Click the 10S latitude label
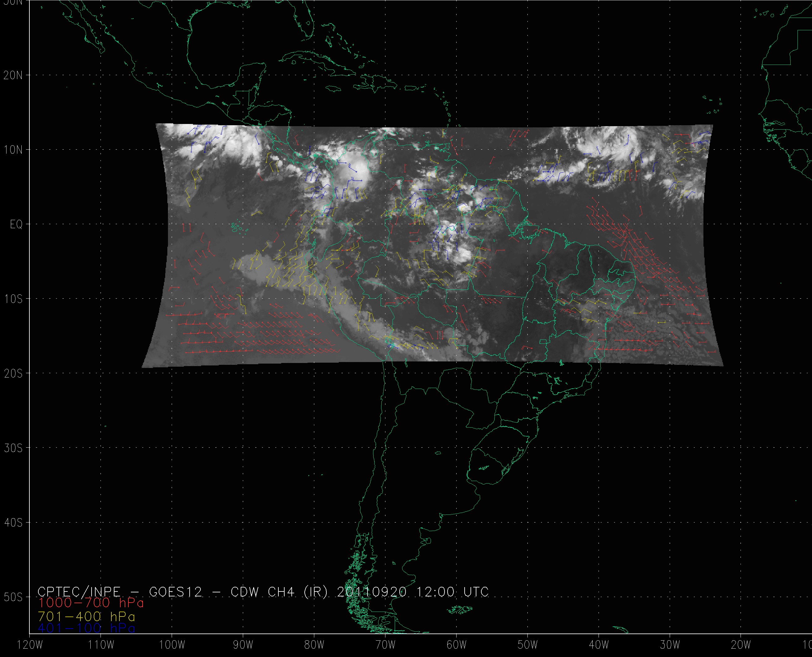This screenshot has width=812, height=657. [13, 299]
